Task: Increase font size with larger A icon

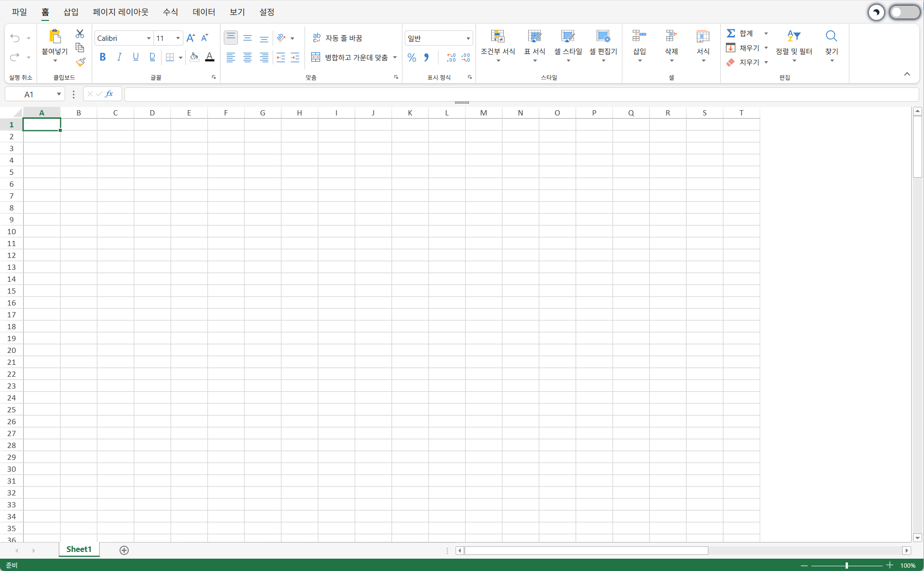Action: pos(191,38)
